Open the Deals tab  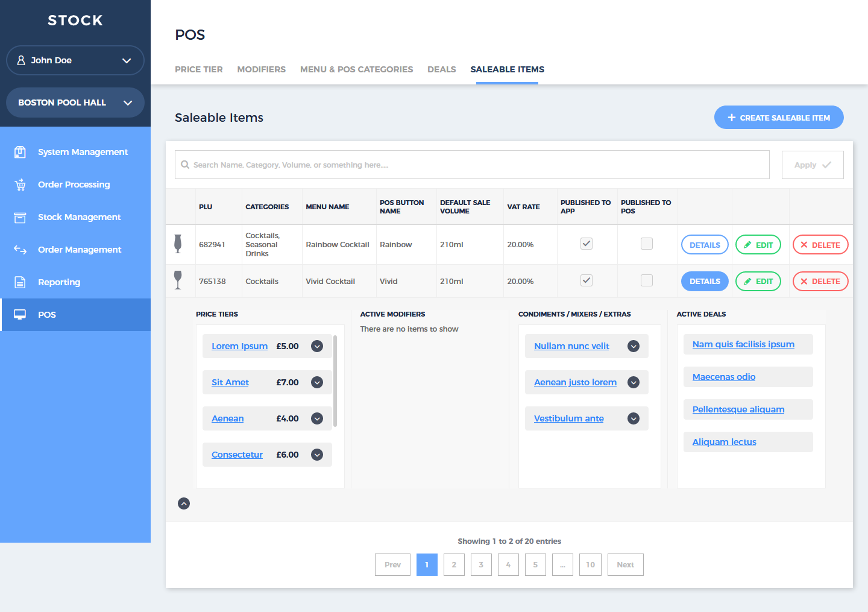(441, 69)
